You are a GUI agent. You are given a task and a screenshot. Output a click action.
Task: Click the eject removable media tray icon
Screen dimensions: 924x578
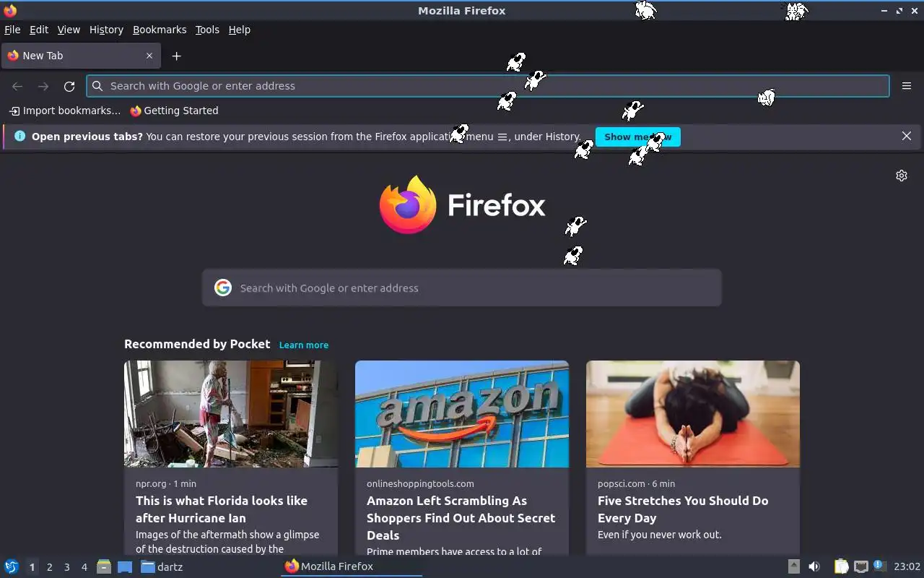click(x=793, y=566)
